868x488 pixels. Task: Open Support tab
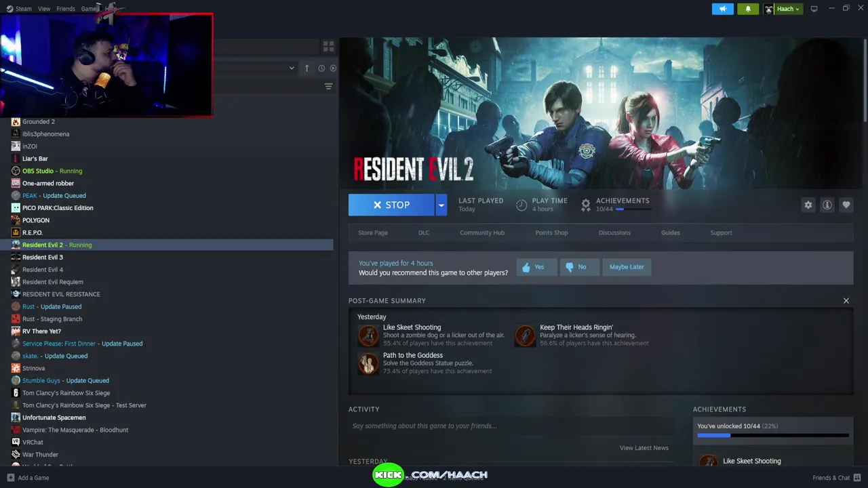tap(721, 232)
